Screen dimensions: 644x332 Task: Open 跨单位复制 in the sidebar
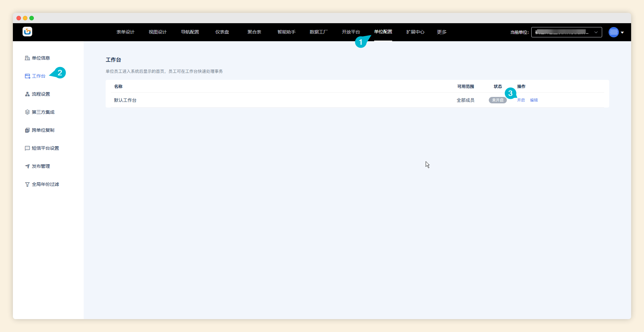click(43, 130)
